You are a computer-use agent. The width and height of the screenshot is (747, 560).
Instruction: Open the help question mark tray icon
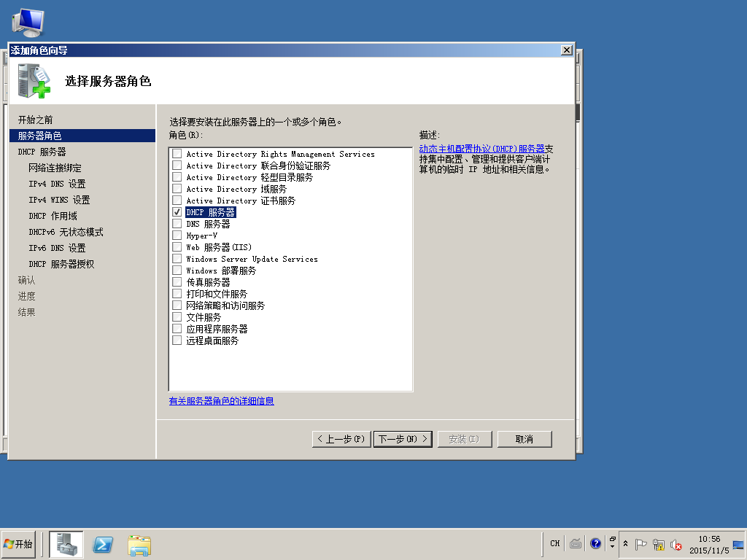[x=595, y=543]
